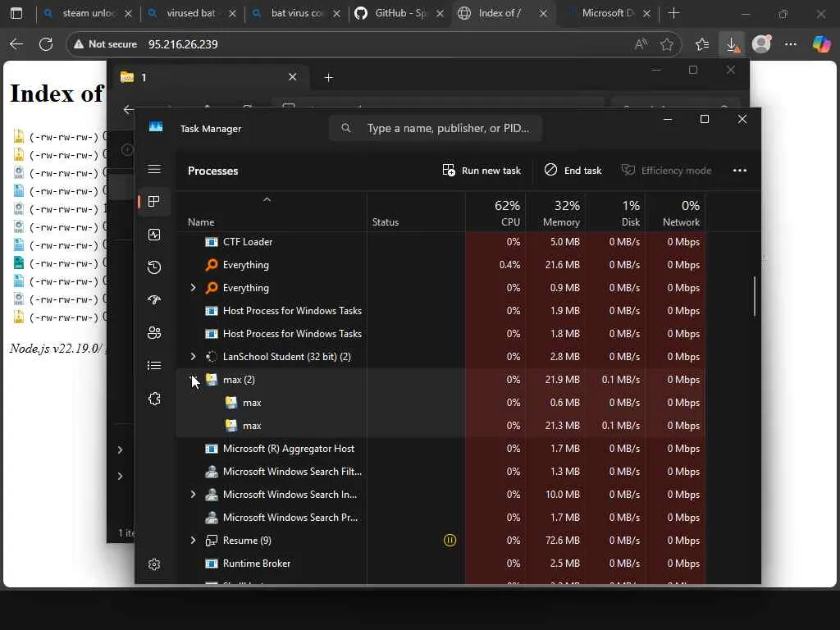840x630 pixels.
Task: Open Task Manager navigation hamburger menu
Action: 154,169
